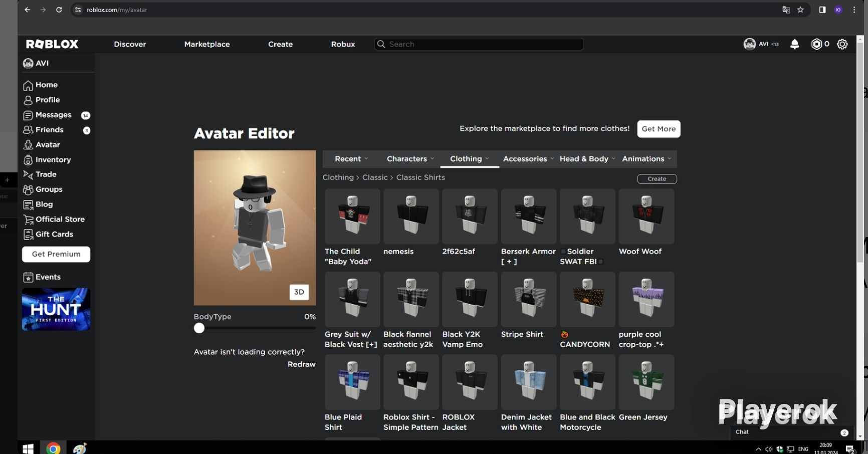Click in the Roblox search field
The image size is (868, 454).
(x=479, y=44)
